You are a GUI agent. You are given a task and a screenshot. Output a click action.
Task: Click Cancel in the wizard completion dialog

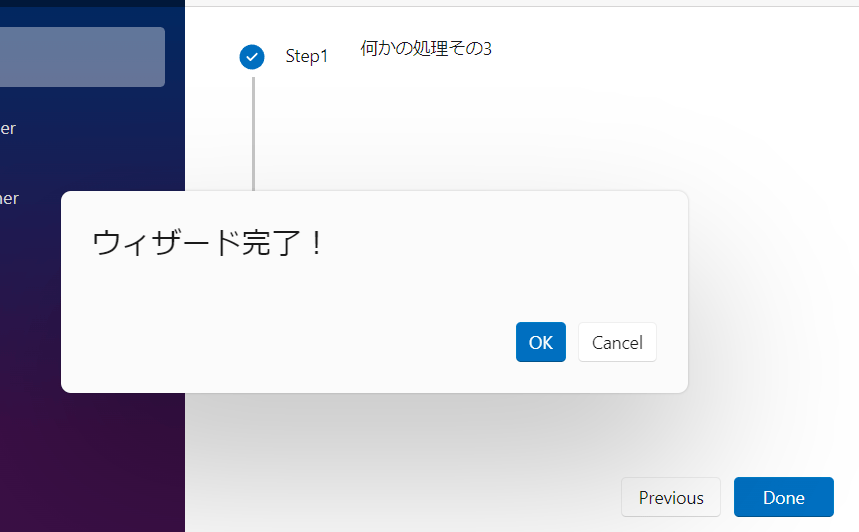click(x=617, y=342)
